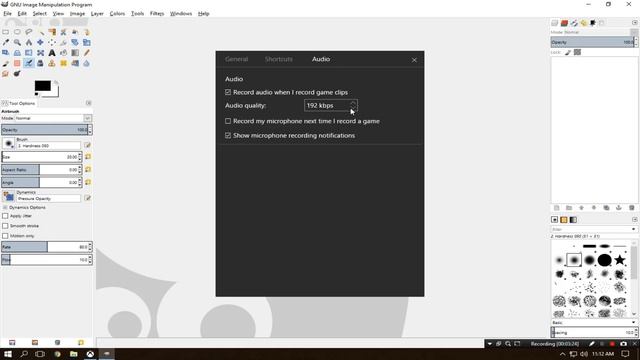Image resolution: width=640 pixels, height=360 pixels.
Task: Toggle lock pixels brush icon in Layers
Action: click(x=568, y=52)
